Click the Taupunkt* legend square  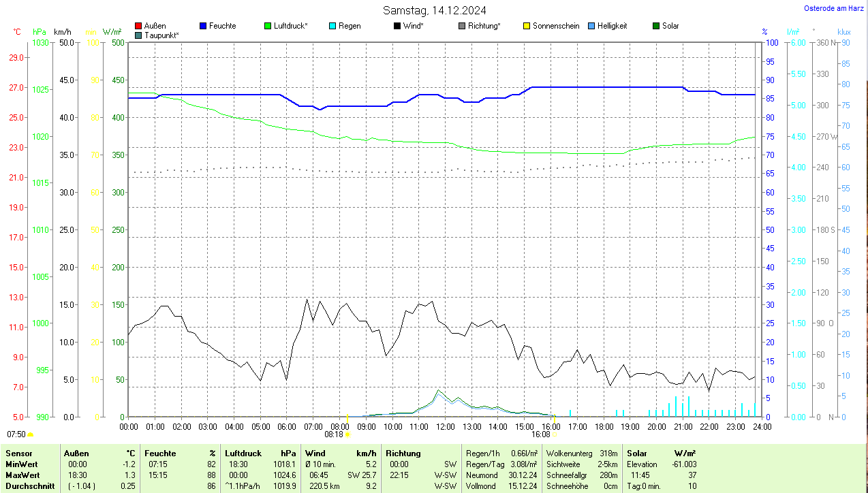coord(138,35)
